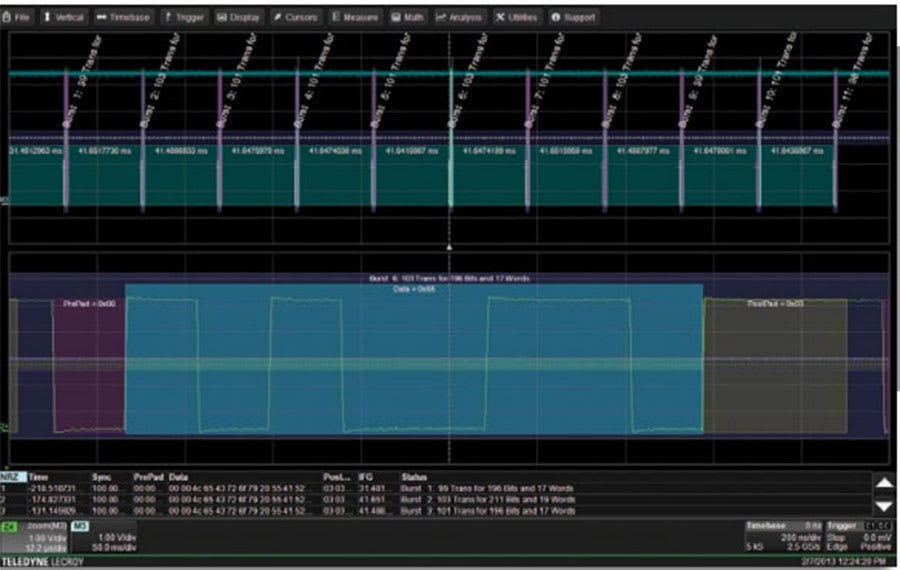
Task: Click the decode table up arrow
Action: [x=884, y=483]
